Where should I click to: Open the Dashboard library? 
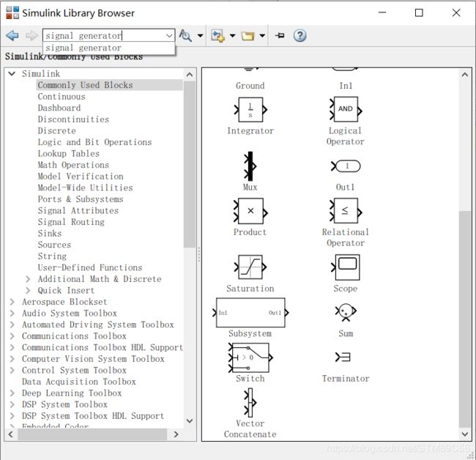(59, 108)
